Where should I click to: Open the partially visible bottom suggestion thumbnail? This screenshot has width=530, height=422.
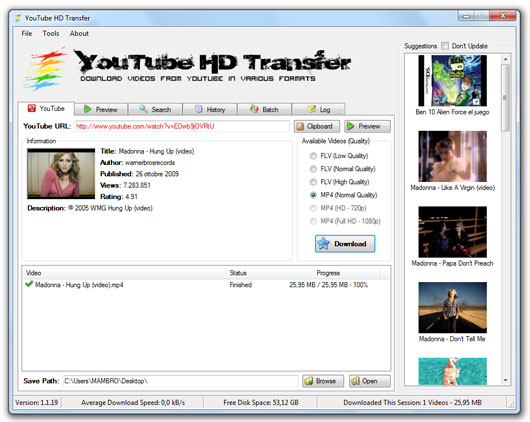452,371
